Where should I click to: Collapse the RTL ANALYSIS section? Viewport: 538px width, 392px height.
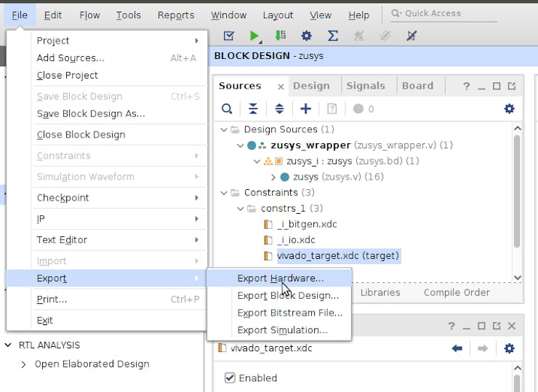9,345
